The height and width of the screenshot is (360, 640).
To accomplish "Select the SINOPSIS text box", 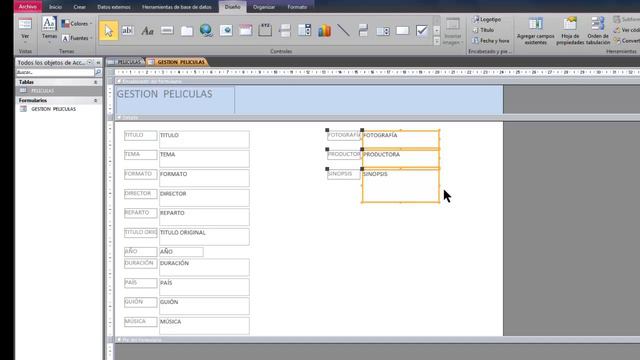I will point(401,186).
